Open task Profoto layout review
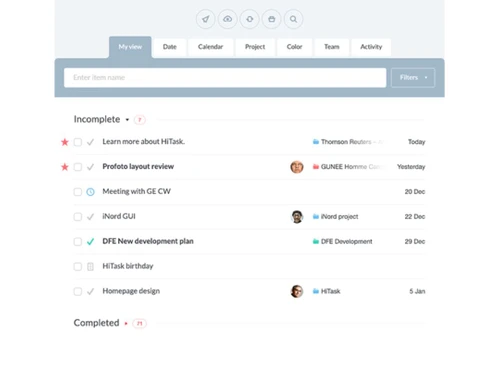The height and width of the screenshot is (375, 500). [138, 167]
